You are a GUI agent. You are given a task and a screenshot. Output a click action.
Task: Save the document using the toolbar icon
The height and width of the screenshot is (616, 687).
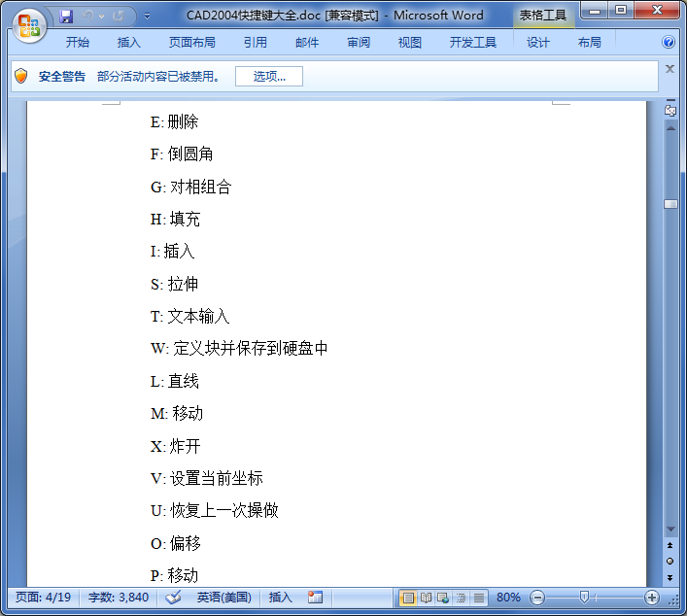click(66, 17)
